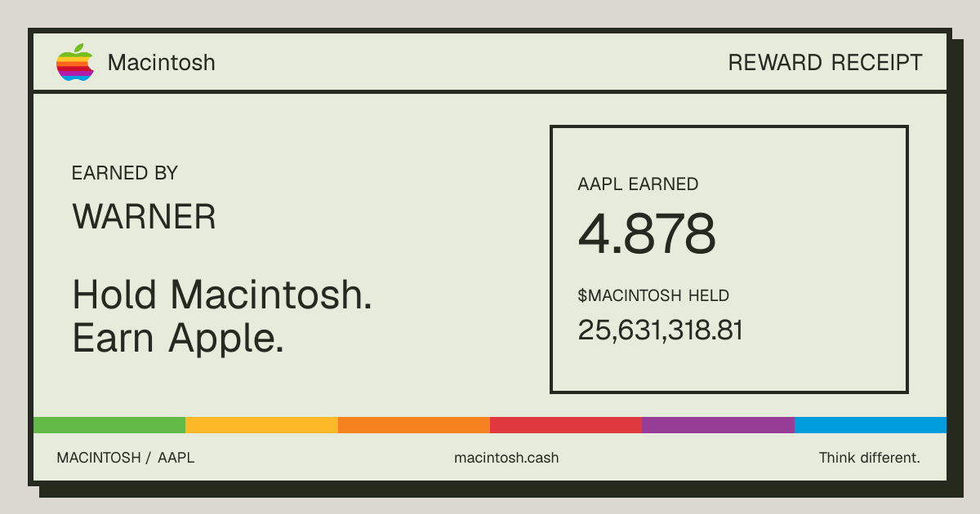Click the green stripe segment
This screenshot has height=514, width=980.
(x=109, y=425)
